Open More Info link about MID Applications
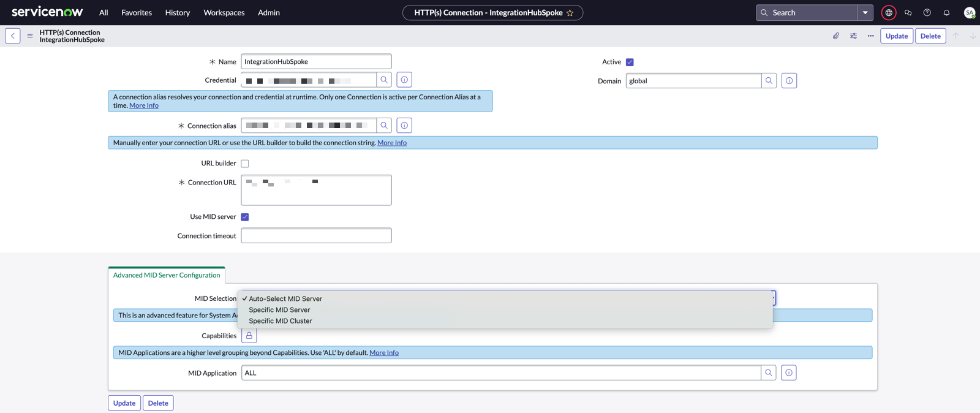The width and height of the screenshot is (980, 413). click(x=384, y=353)
